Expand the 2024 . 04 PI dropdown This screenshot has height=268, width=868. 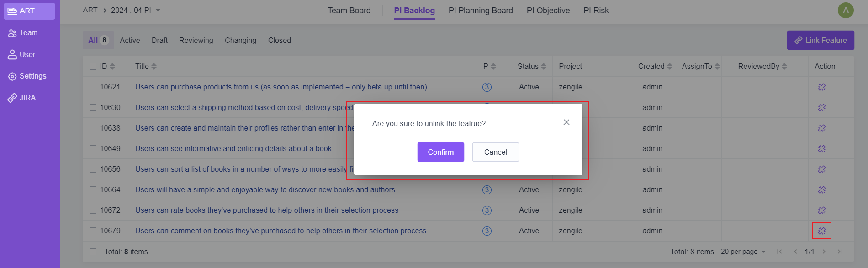tap(135, 10)
